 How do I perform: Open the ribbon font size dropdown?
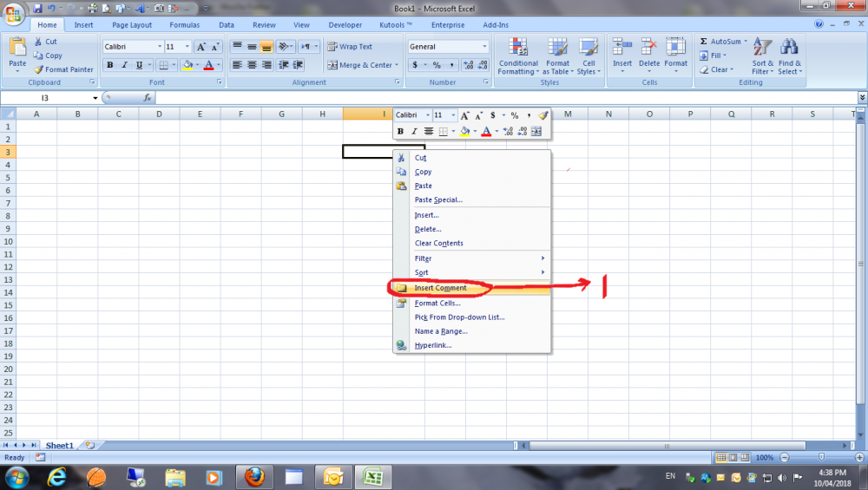tap(187, 47)
